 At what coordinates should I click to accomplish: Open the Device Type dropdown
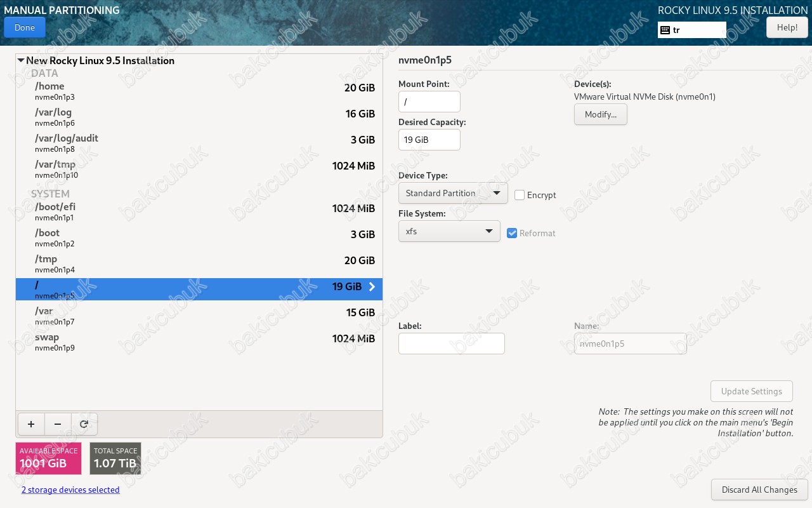coord(453,193)
